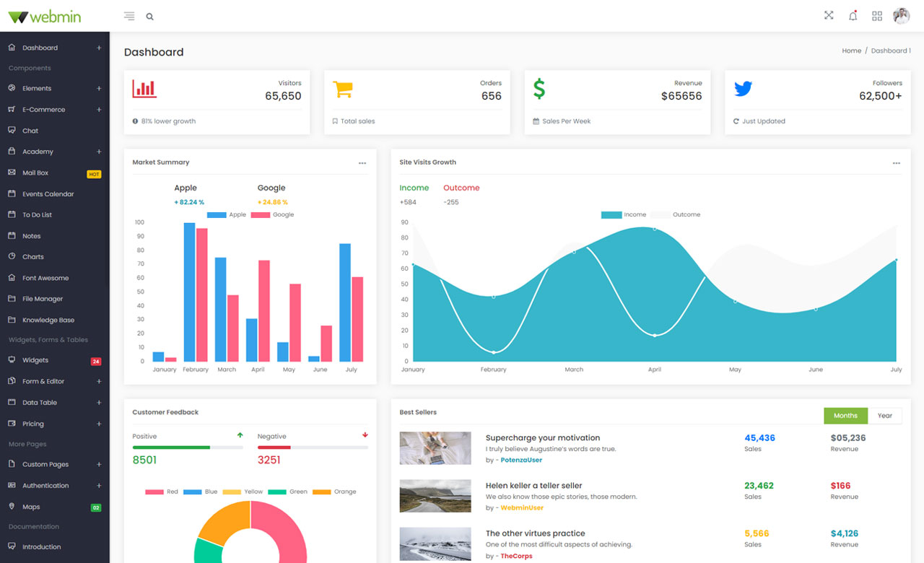Click the Knowledge Base folder icon
The height and width of the screenshot is (563, 924).
pyautogui.click(x=12, y=319)
